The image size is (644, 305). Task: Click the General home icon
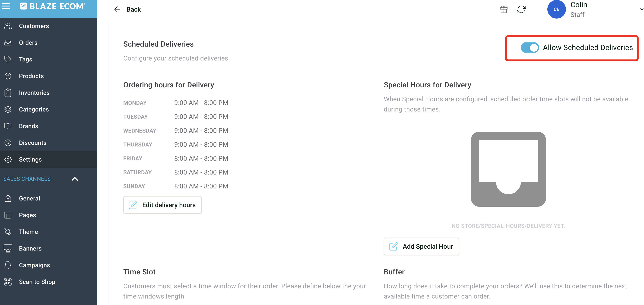coord(8,198)
